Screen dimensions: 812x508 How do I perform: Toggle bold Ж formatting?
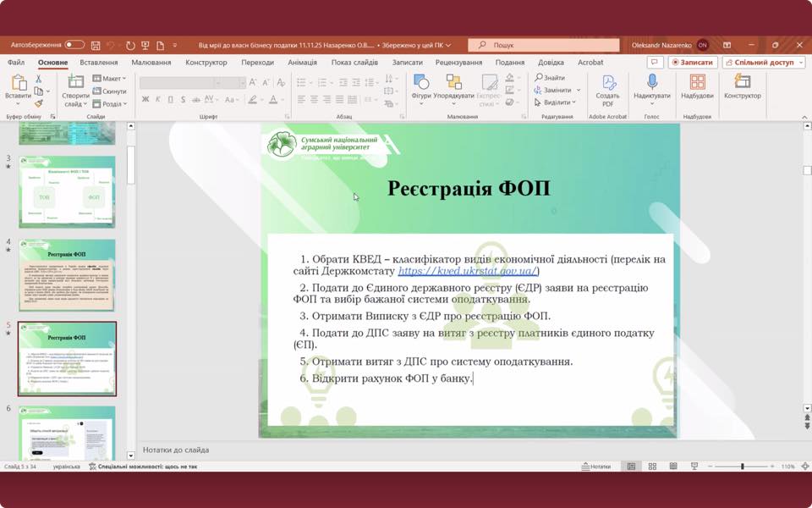[145, 99]
